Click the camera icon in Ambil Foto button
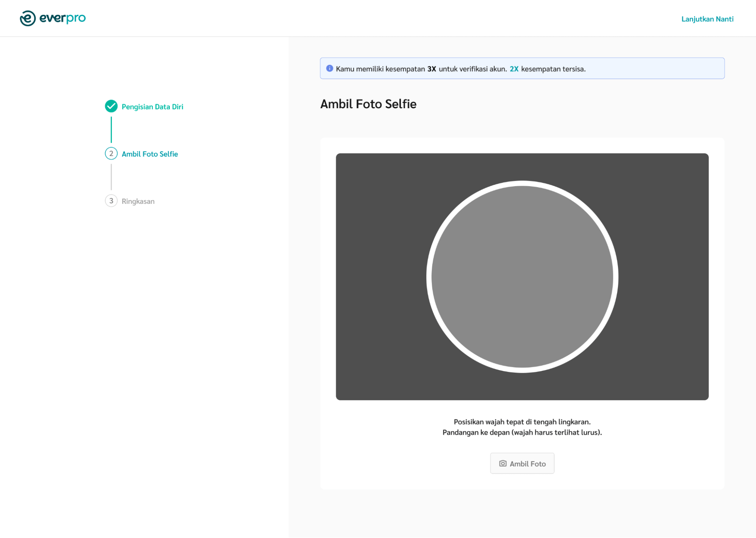Image resolution: width=756 pixels, height=538 pixels. click(503, 463)
